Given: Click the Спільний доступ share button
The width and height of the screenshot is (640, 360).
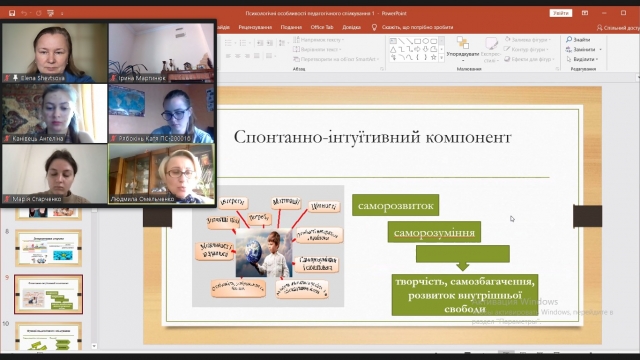Looking at the screenshot, I should click(x=618, y=28).
